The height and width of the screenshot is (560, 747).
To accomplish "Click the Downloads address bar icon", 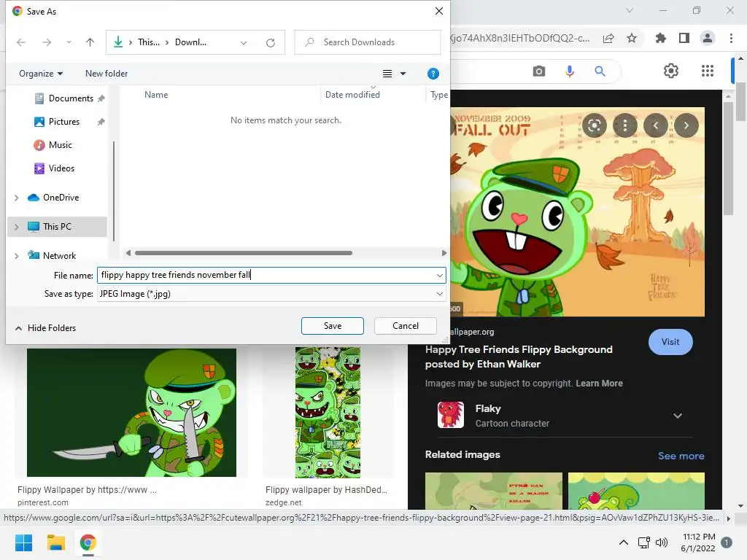I will 118,42.
